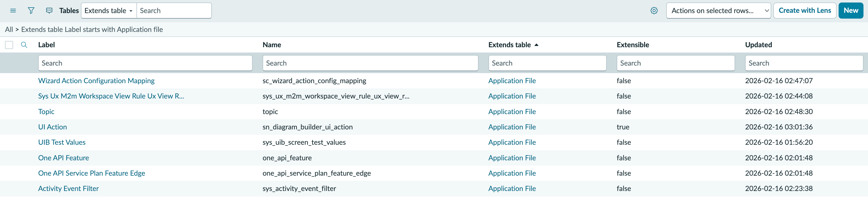Click updated value 2026-02-16 03:01:36

[779, 127]
